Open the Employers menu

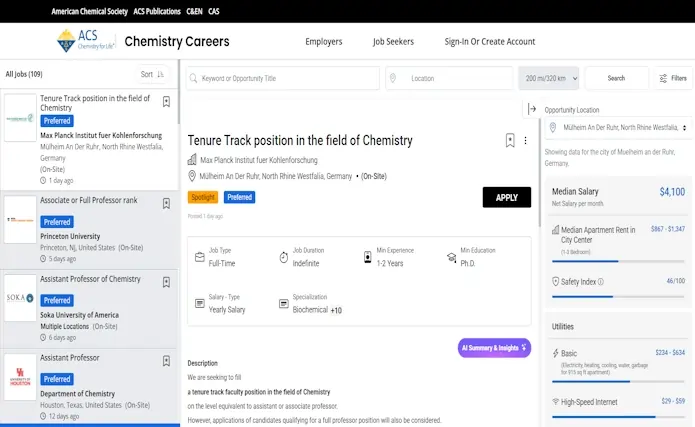323,42
